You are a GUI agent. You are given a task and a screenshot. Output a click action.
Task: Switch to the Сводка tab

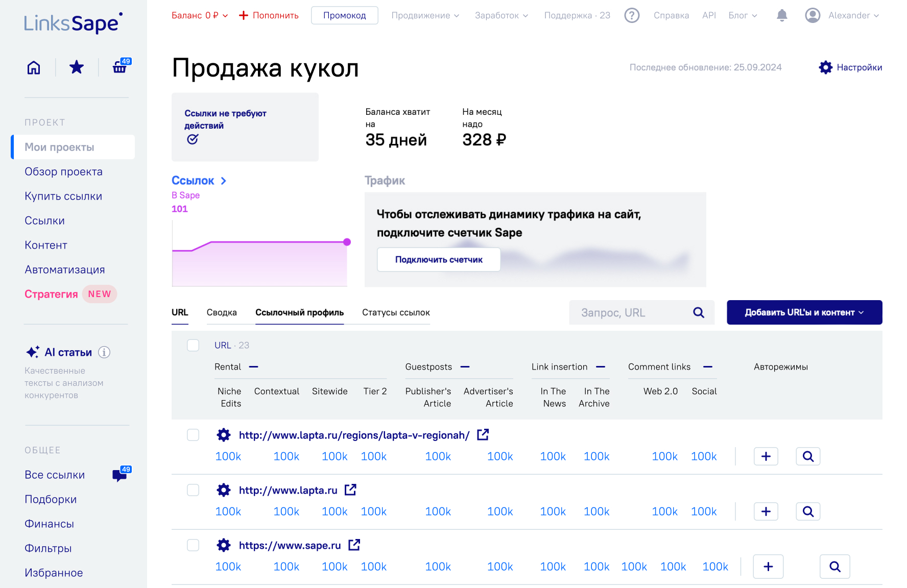(x=222, y=312)
